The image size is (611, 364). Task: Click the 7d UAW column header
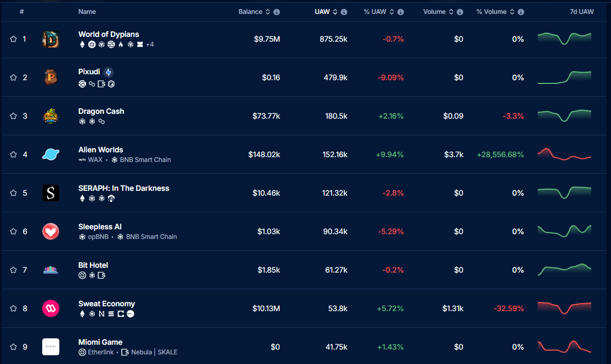tap(582, 12)
